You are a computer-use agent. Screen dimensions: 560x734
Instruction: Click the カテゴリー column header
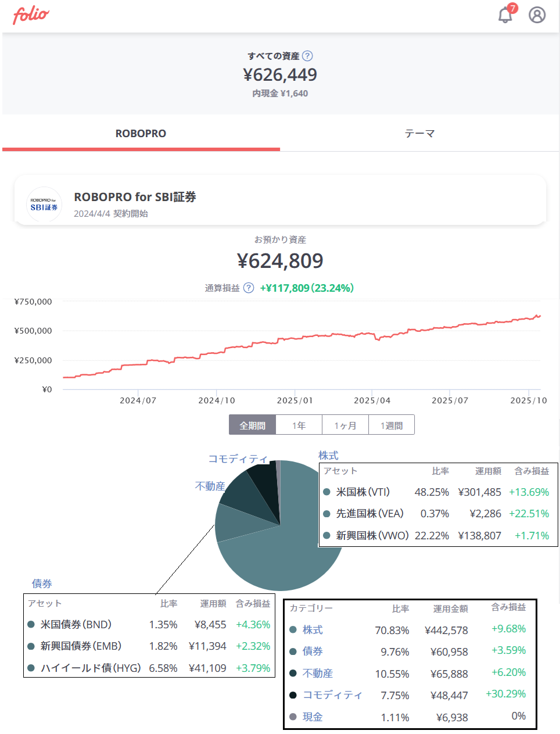(x=311, y=608)
